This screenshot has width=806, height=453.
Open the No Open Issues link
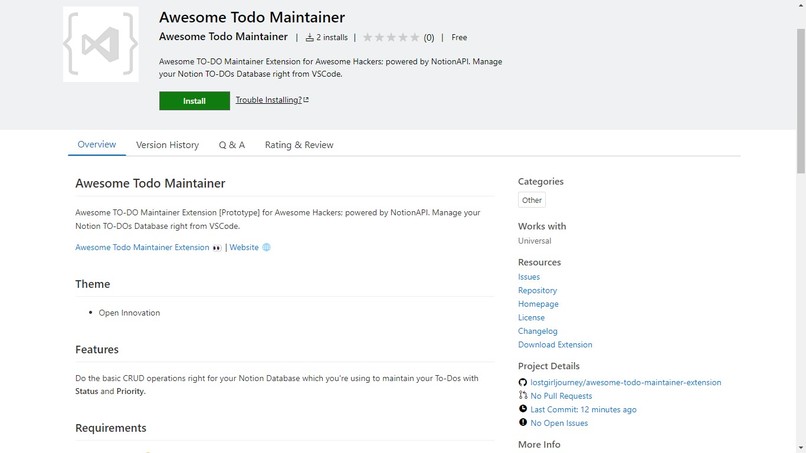click(559, 423)
